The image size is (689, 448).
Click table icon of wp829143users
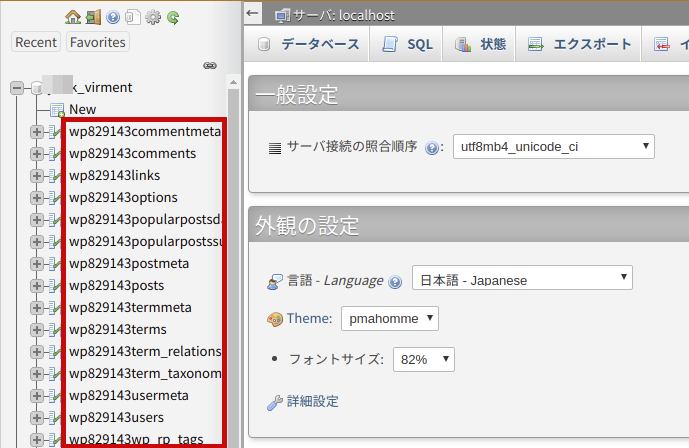54,417
